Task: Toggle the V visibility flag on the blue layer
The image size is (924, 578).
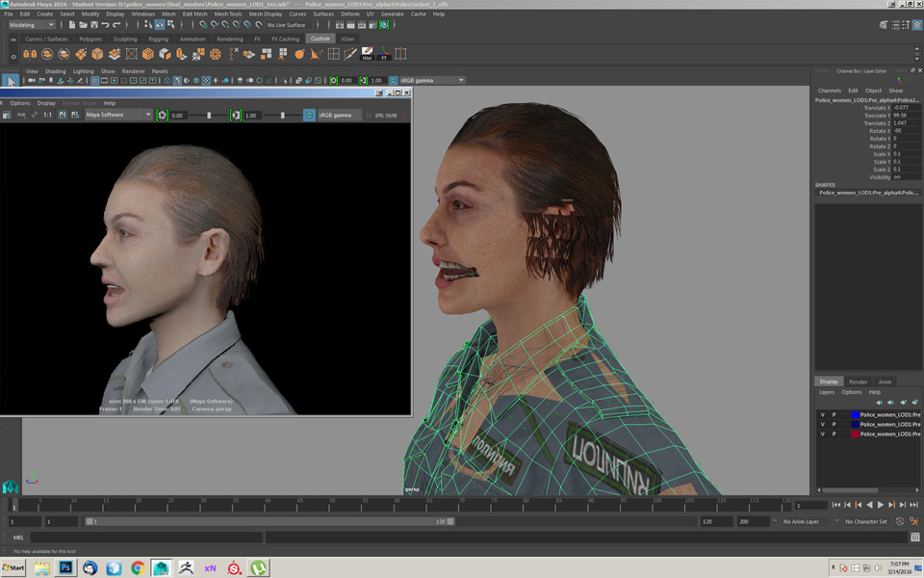Action: 823,414
